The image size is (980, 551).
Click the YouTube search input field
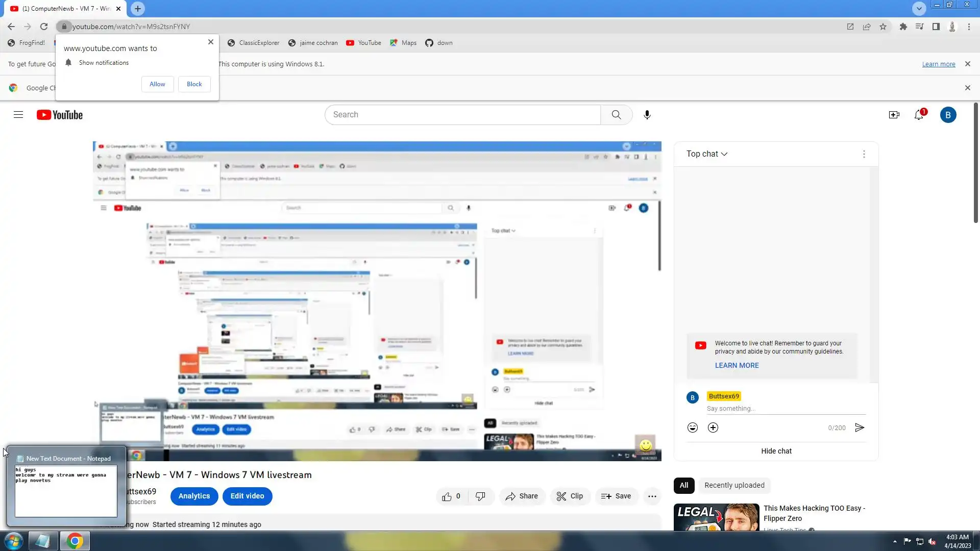(x=462, y=115)
